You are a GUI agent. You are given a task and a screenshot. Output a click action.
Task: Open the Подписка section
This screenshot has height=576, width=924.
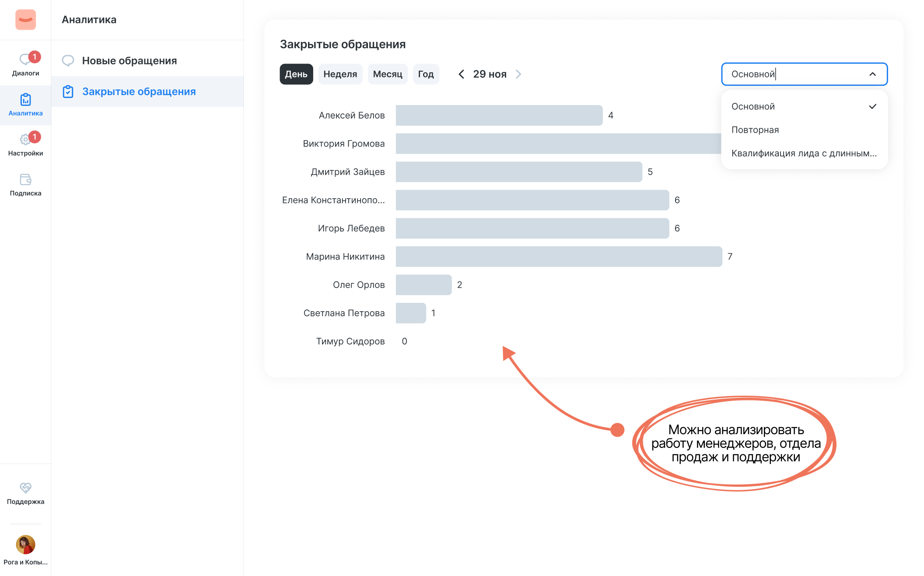pyautogui.click(x=25, y=185)
